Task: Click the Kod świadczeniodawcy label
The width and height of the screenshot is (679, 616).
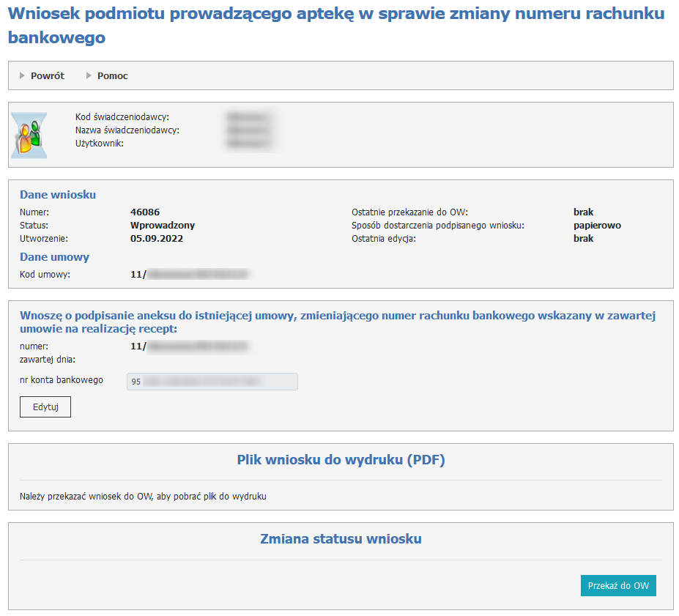Action: point(122,117)
